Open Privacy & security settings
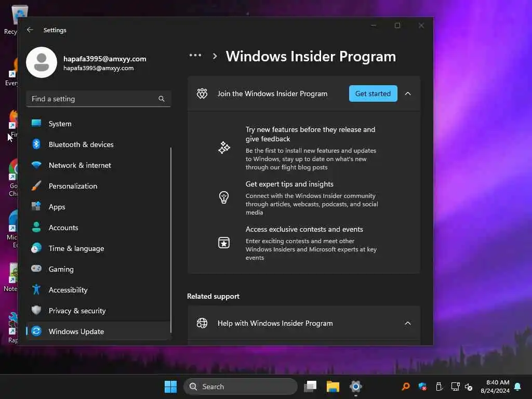 [x=98, y=311]
